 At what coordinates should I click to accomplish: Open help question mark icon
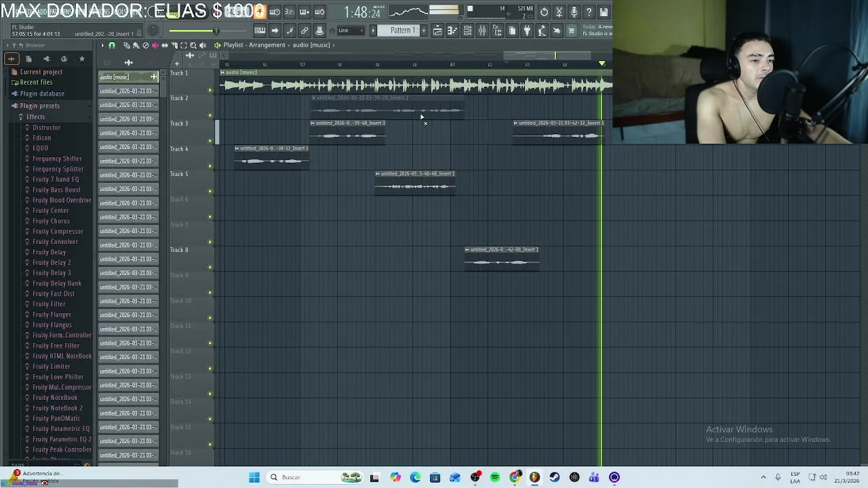click(x=589, y=12)
